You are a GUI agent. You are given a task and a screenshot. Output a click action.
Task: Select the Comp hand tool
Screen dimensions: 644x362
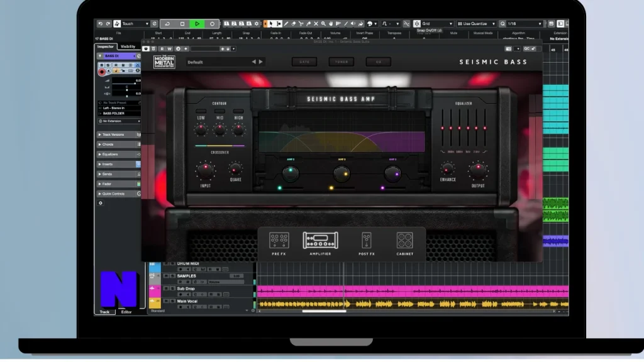coord(331,24)
